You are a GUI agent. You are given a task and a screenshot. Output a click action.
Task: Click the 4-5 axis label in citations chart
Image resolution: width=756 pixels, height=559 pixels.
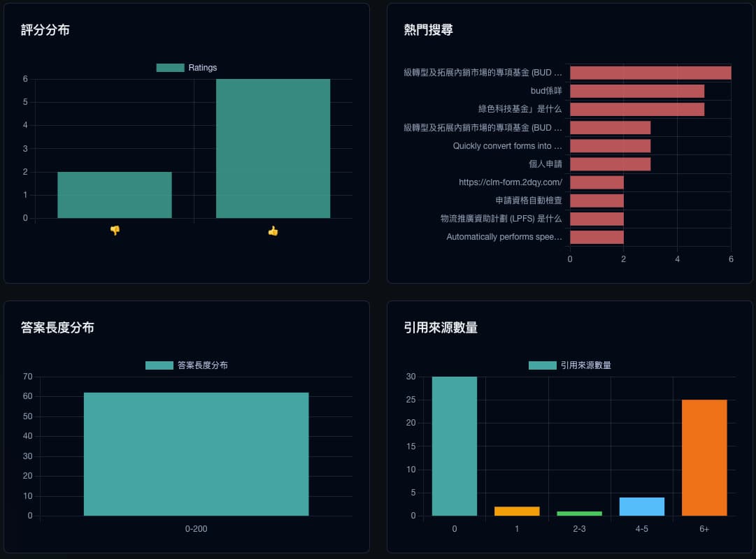[642, 529]
